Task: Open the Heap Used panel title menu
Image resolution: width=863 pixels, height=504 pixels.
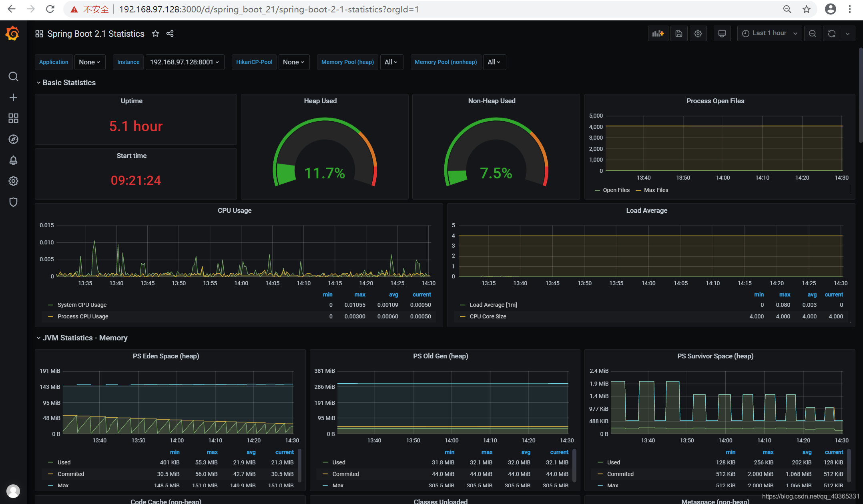Action: tap(320, 101)
